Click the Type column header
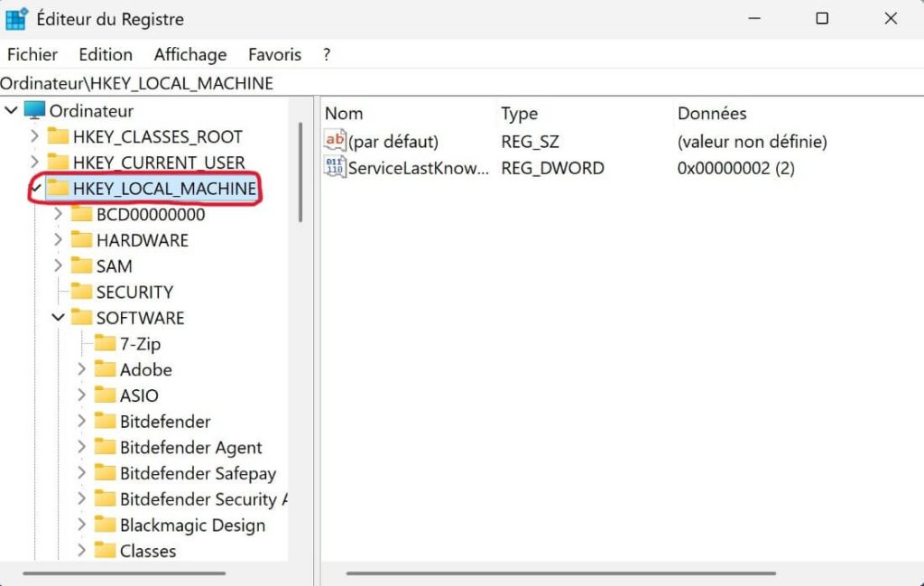The image size is (924, 586). 519,114
